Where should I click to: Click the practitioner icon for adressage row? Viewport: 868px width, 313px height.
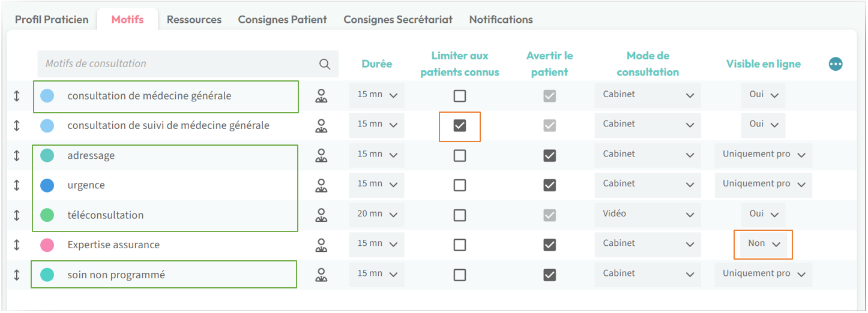click(x=322, y=156)
